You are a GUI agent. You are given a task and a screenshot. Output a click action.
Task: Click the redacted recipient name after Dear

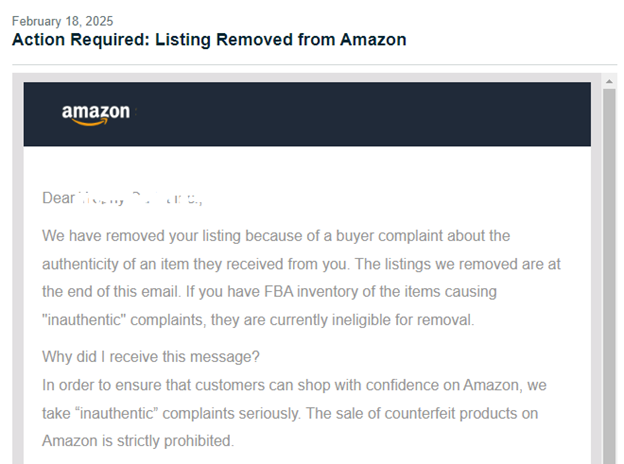click(139, 198)
